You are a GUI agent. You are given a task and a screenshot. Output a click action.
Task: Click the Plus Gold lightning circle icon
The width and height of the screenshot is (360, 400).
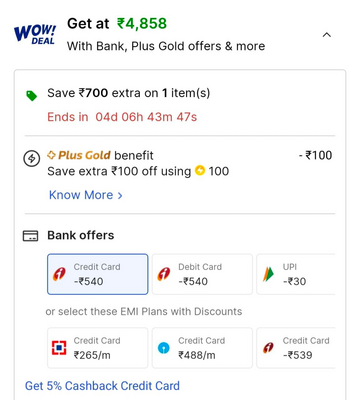[32, 158]
